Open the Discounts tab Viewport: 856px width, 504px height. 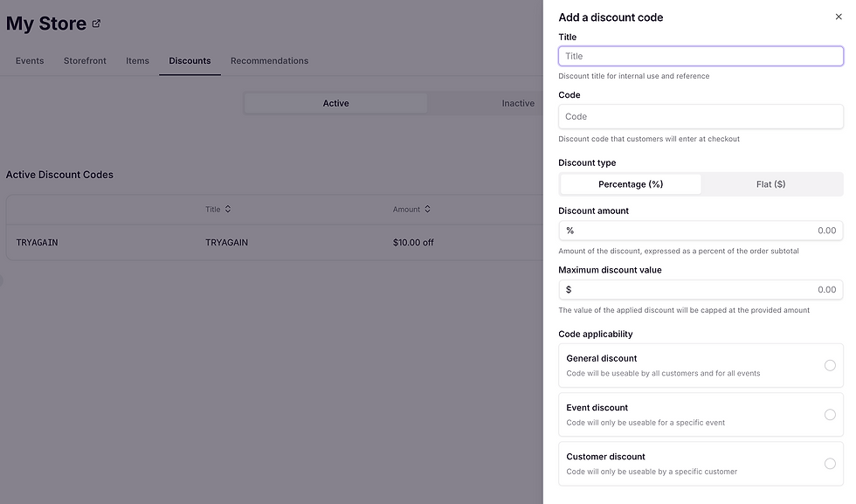pos(190,60)
